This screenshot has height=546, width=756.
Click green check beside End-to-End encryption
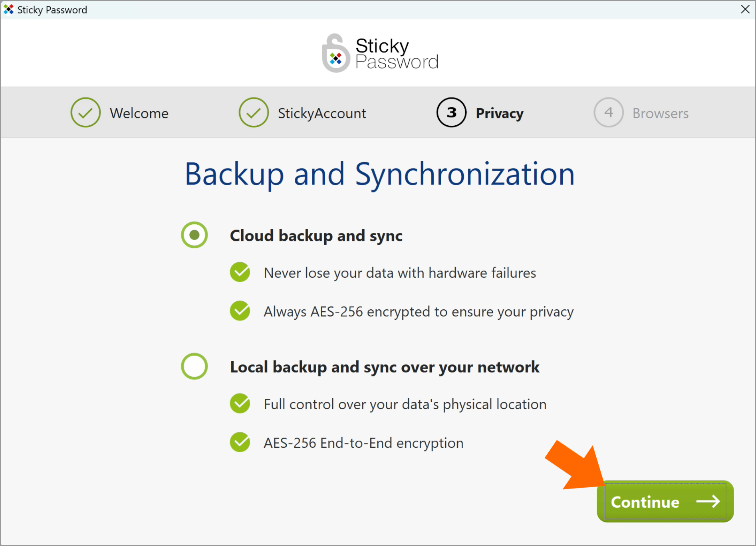tap(240, 442)
